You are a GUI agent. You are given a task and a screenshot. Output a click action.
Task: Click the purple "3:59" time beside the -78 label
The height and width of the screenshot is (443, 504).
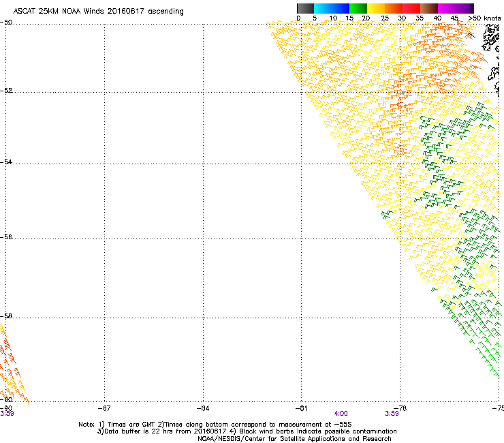pos(392,414)
